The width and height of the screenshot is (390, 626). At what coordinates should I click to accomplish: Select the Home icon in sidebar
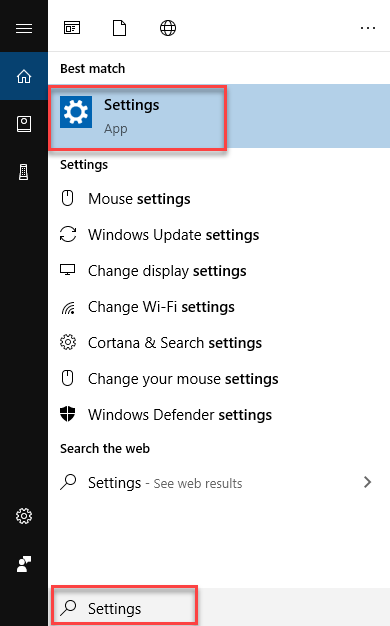(24, 76)
